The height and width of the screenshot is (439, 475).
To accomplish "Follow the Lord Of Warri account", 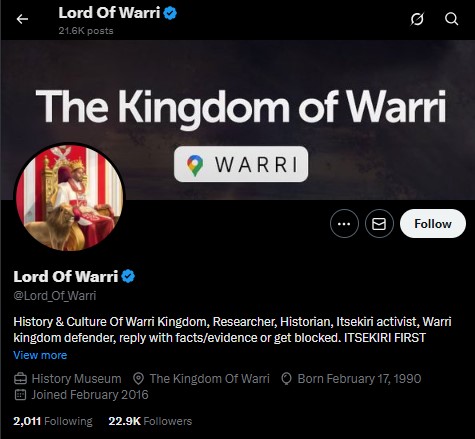I will click(433, 224).
